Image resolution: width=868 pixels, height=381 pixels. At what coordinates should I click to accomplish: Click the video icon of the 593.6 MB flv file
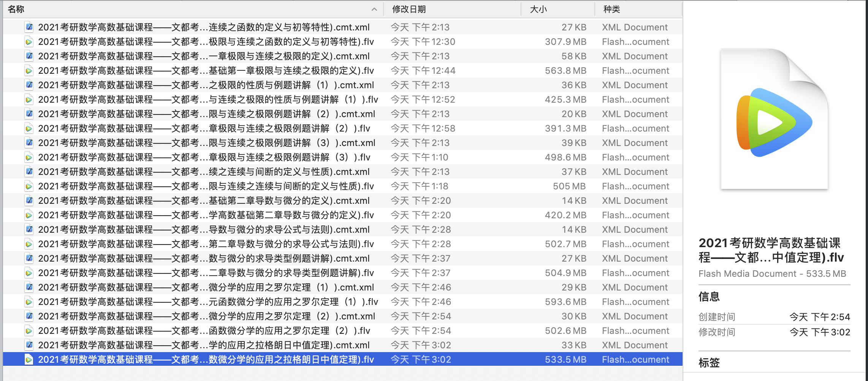coord(29,302)
